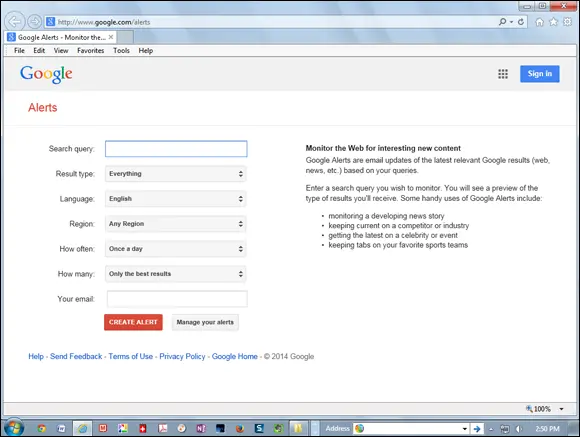Follow the Privacy Policy link
This screenshot has width=580, height=437.
(182, 356)
